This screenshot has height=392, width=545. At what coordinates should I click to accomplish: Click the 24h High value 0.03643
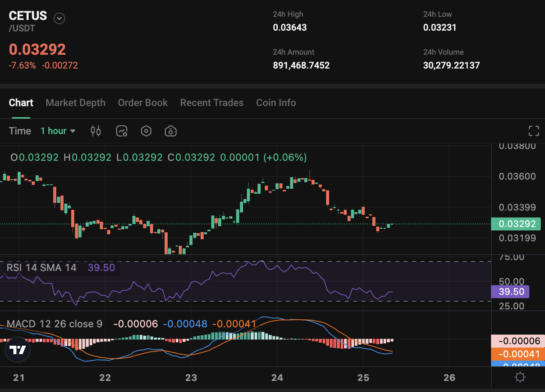290,28
